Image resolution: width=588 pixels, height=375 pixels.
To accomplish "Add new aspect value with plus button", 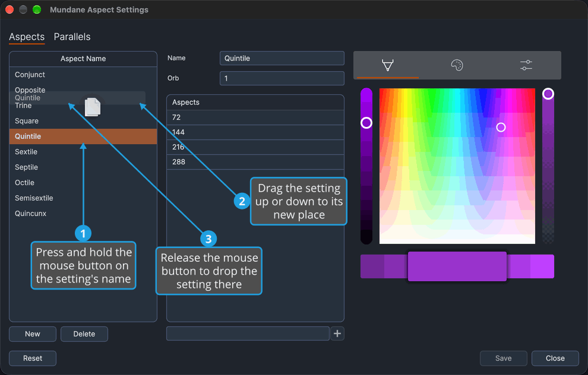I will point(337,333).
